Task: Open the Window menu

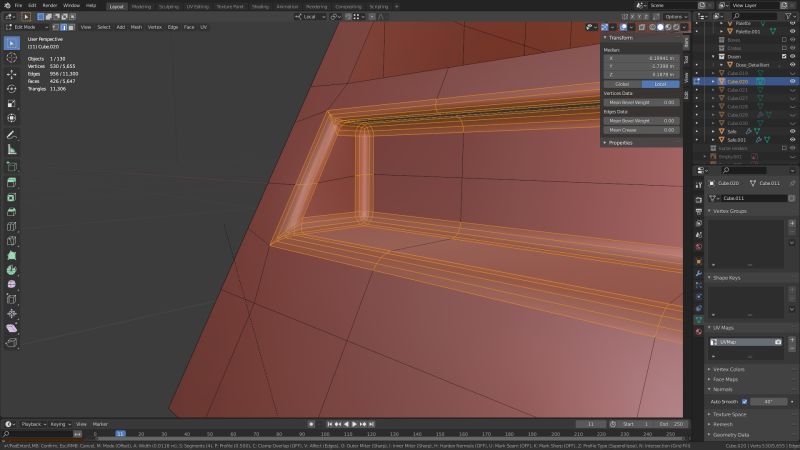Action: click(x=71, y=6)
